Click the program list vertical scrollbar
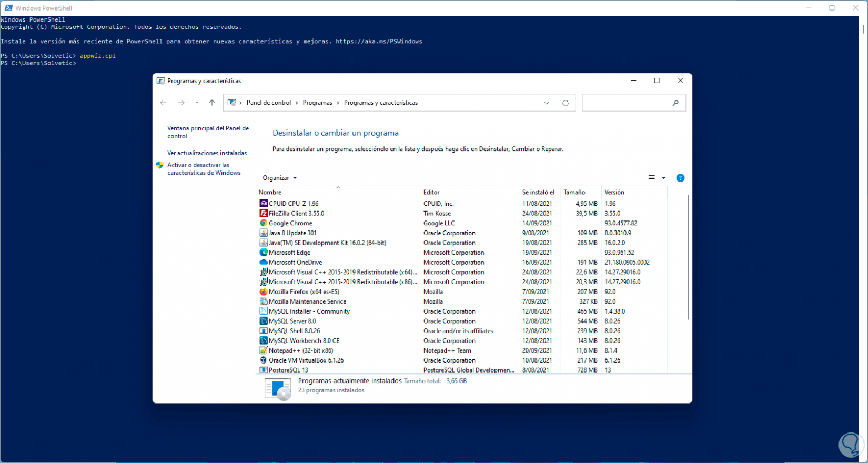The height and width of the screenshot is (463, 868). (688, 257)
